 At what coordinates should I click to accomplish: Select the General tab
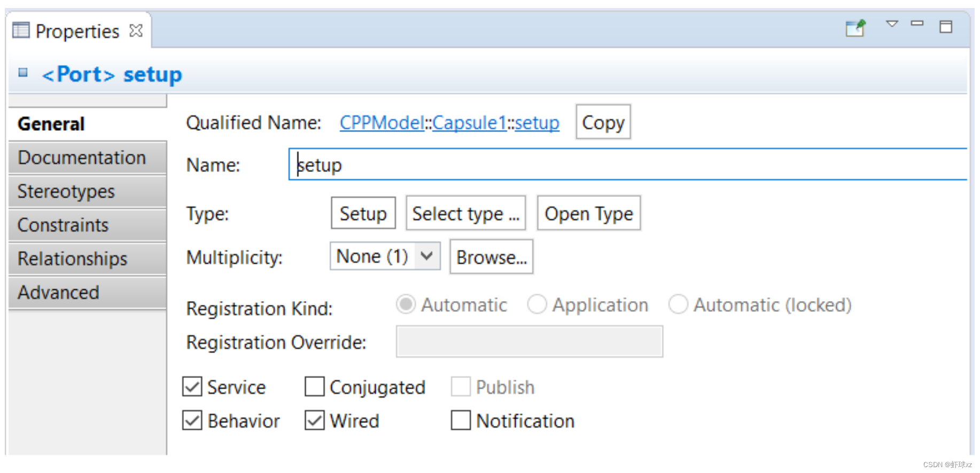point(88,124)
